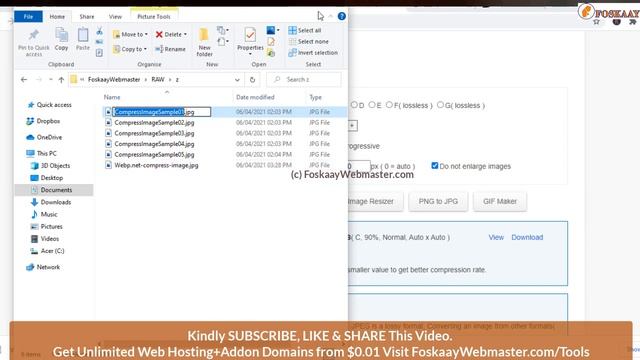Expand address bar history dropdown
This screenshot has height=360, width=640.
tap(237, 80)
